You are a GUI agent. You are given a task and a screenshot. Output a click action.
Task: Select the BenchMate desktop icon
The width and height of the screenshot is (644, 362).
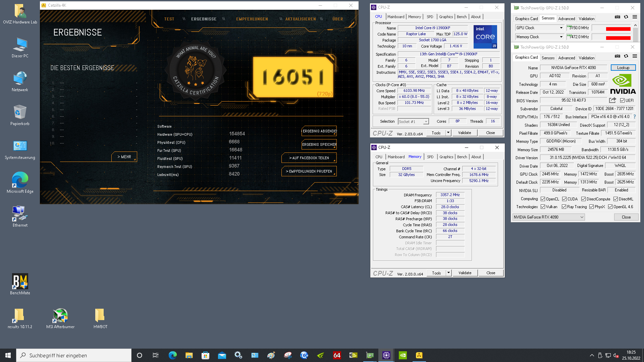coord(20,284)
